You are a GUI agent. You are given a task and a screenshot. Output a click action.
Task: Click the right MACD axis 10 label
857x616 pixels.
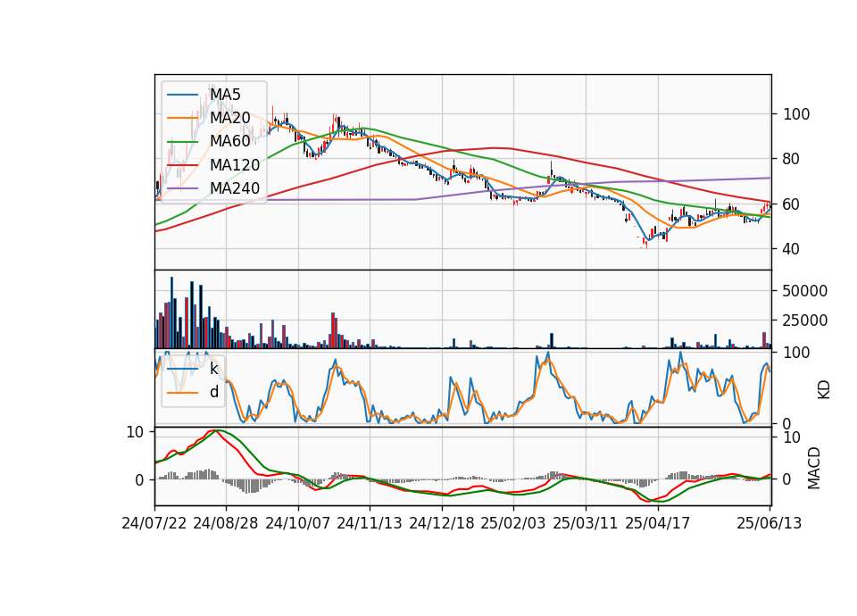point(792,437)
